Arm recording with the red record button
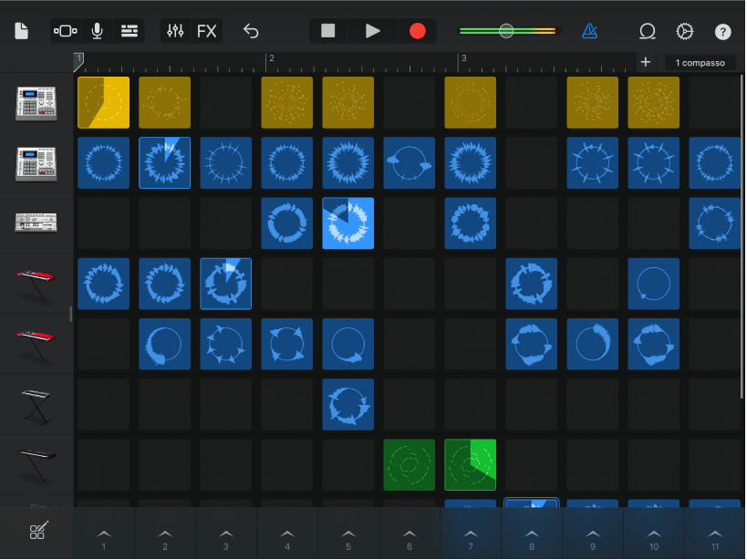 point(416,30)
